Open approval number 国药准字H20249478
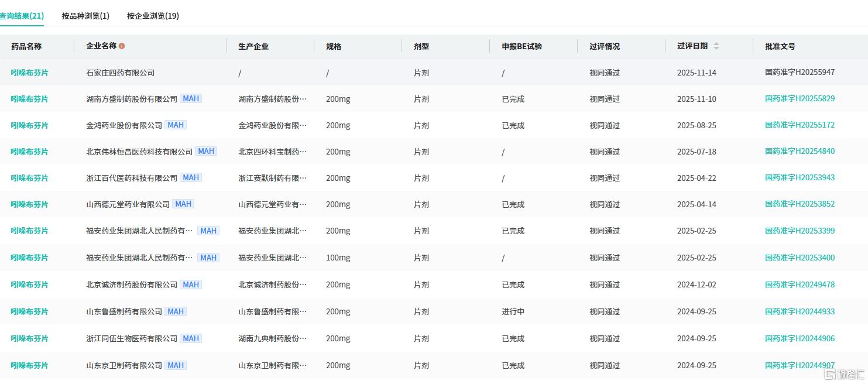The width and height of the screenshot is (868, 384). pyautogui.click(x=800, y=284)
